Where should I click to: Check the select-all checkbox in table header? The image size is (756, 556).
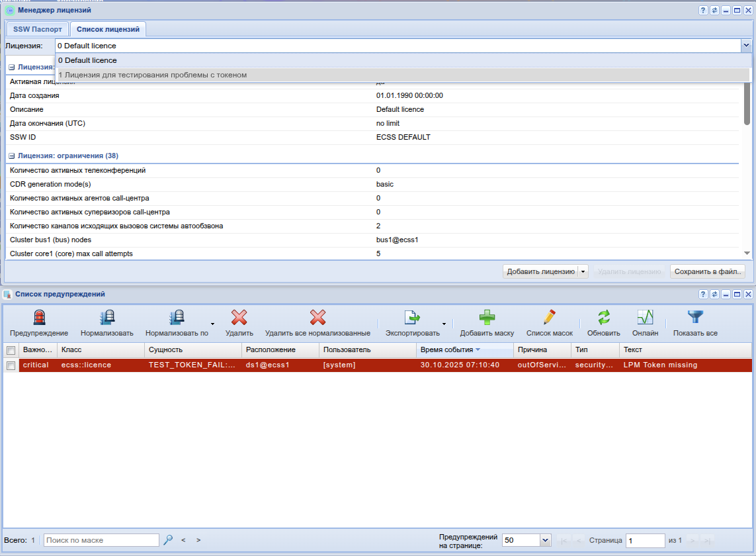11,350
